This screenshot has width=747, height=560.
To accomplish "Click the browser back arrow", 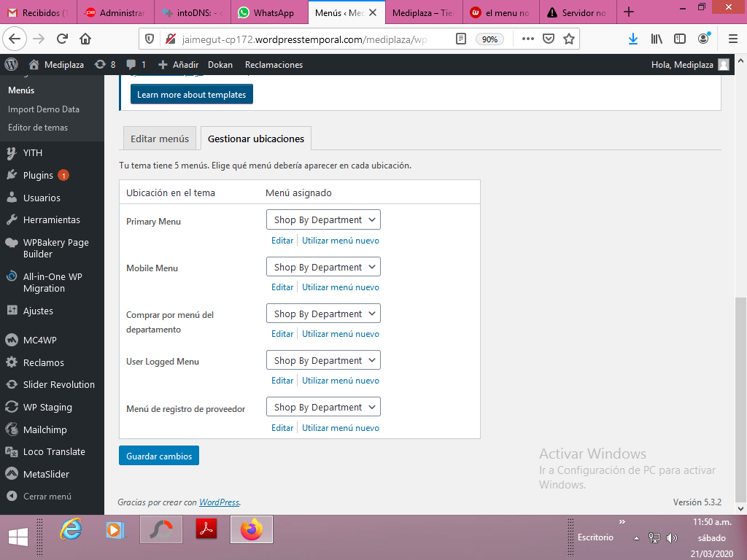I will [15, 39].
